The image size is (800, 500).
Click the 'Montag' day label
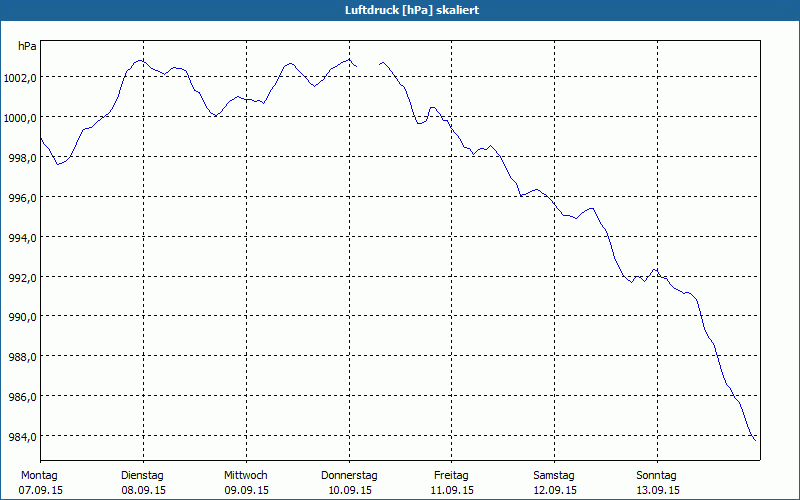point(39,476)
